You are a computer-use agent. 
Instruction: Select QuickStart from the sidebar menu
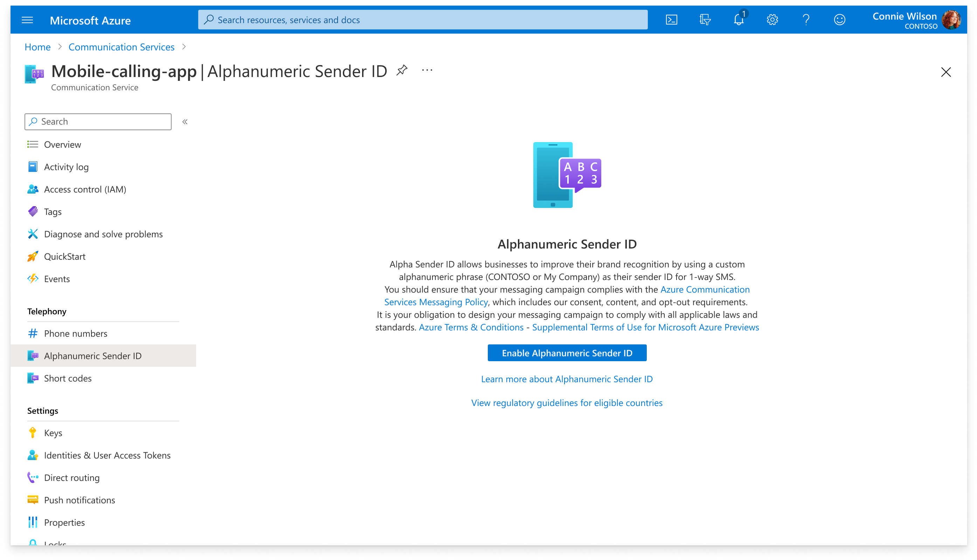[x=64, y=256]
